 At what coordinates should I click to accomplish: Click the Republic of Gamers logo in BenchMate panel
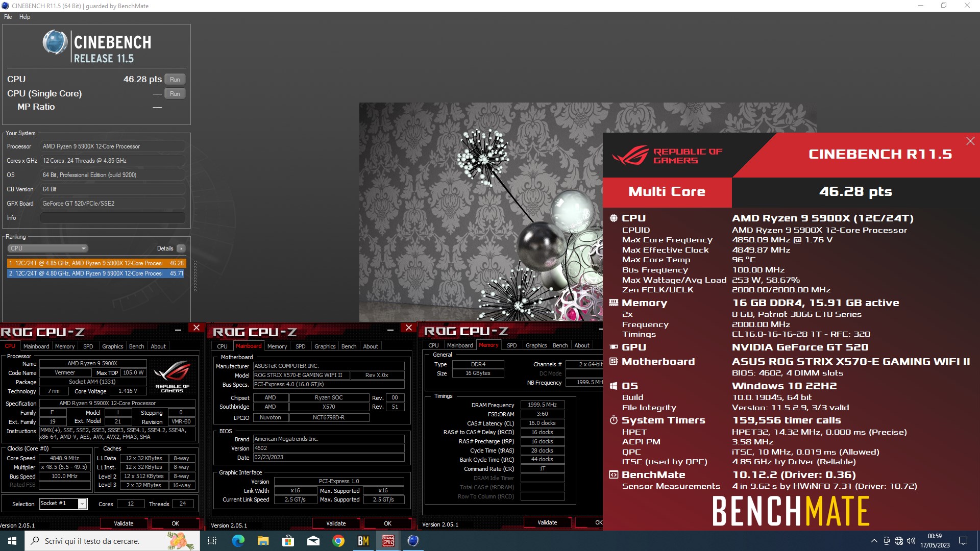tap(667, 155)
